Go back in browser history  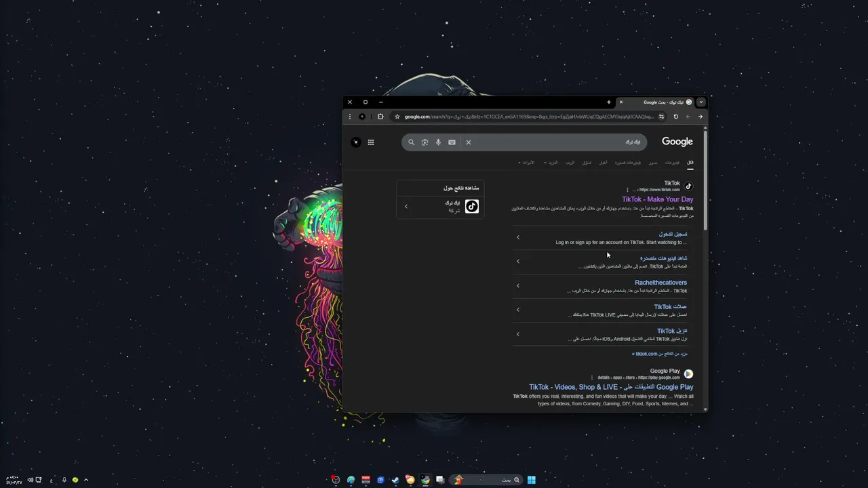[x=701, y=117]
